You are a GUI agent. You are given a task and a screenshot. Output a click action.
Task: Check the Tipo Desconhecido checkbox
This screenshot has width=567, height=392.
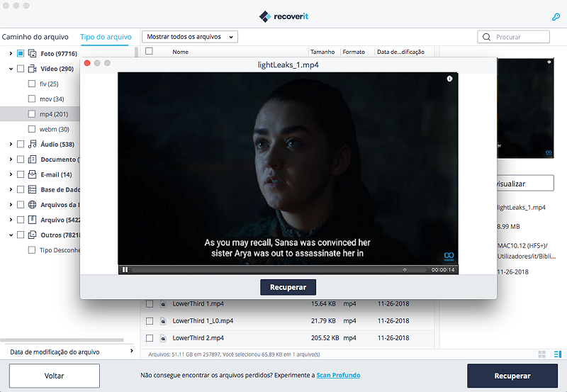[32, 250]
